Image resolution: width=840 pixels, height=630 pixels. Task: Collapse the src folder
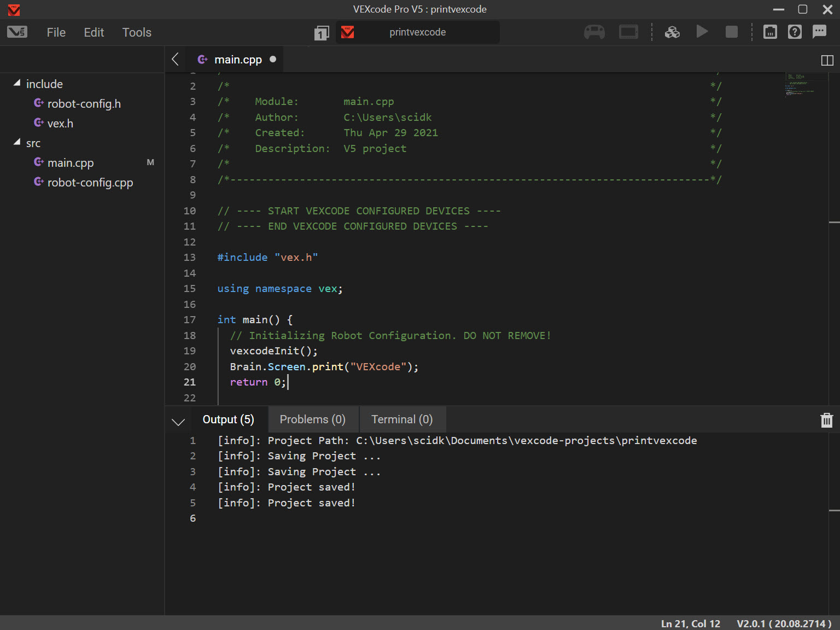pyautogui.click(x=16, y=142)
